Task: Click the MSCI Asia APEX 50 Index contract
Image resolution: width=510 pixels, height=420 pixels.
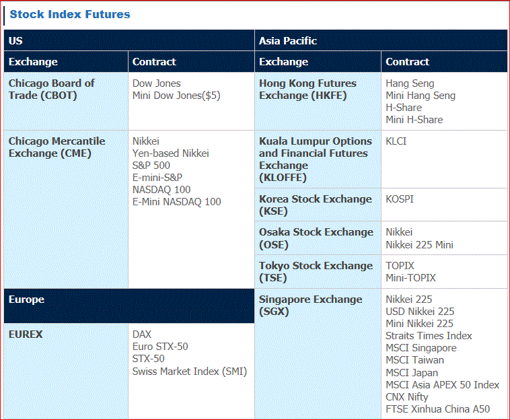Action: (442, 385)
